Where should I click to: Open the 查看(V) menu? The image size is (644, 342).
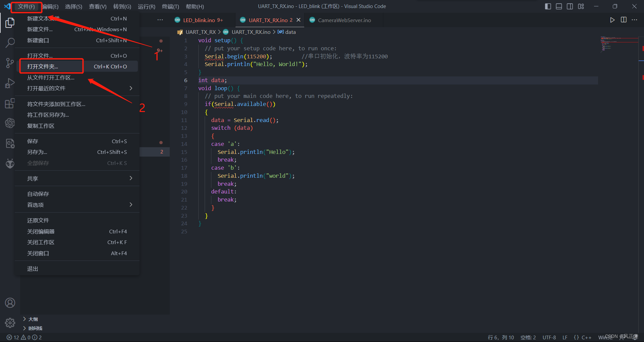[98, 6]
